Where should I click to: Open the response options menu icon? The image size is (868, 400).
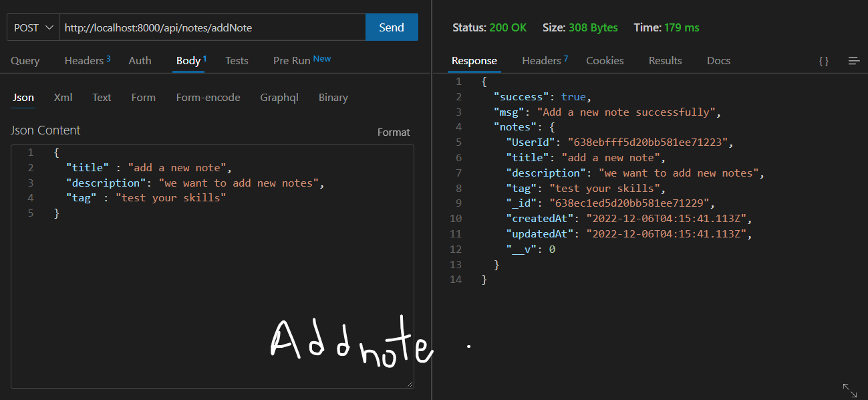853,60
